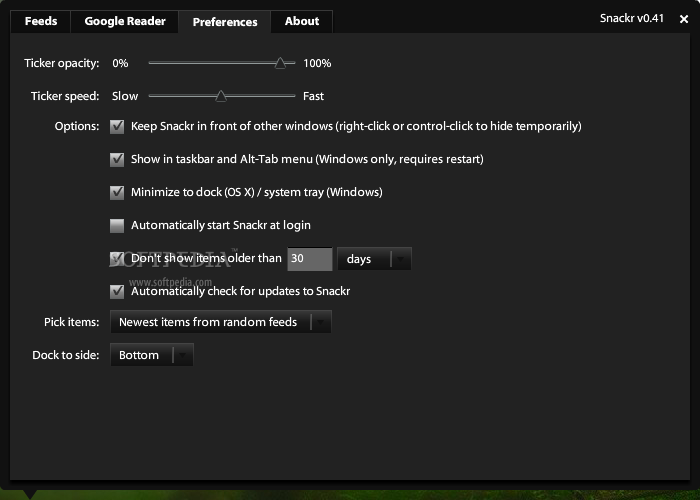Screen dimensions: 700x500
Task: Toggle Don't show items older than checkbox
Action: pyautogui.click(x=117, y=258)
